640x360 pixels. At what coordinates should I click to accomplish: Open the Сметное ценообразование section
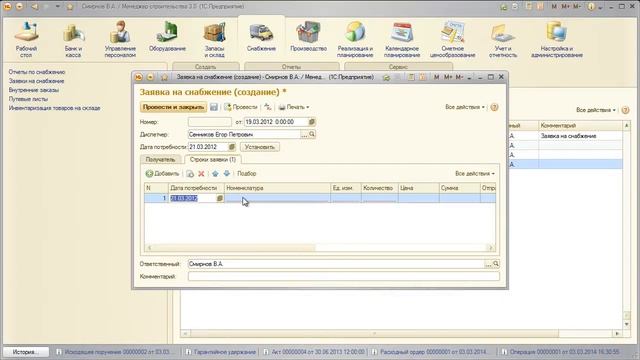pos(452,40)
